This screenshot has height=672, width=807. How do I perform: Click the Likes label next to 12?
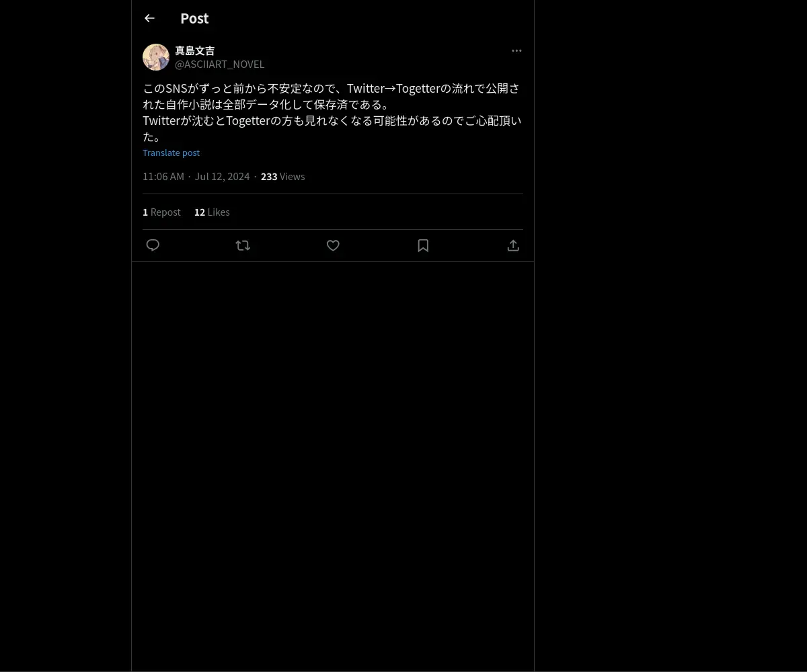tap(219, 212)
